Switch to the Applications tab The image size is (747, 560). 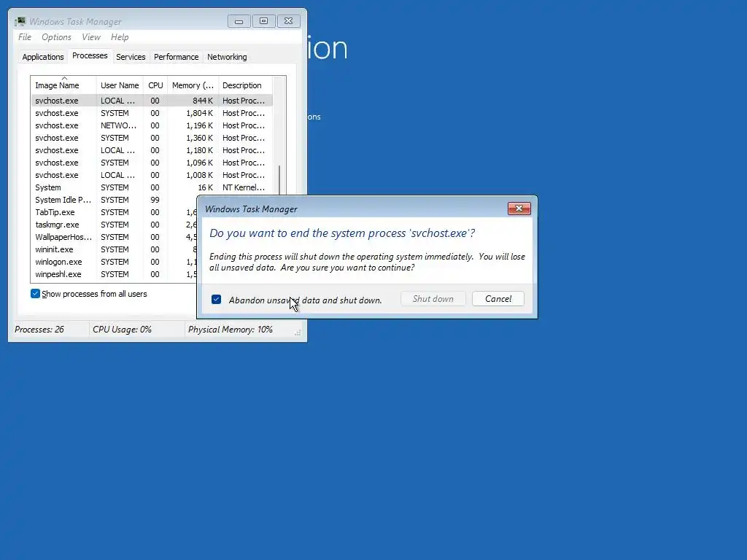click(43, 57)
